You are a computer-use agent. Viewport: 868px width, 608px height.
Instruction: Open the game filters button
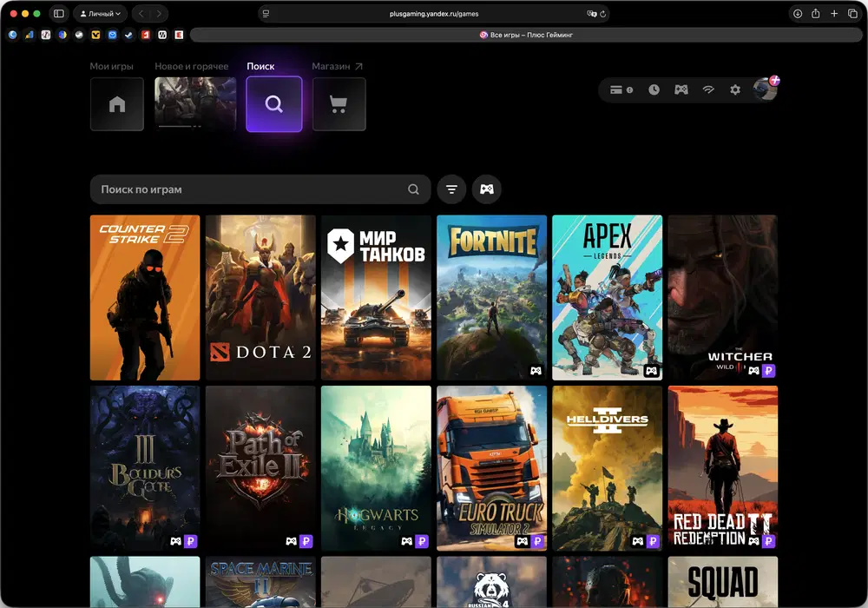[x=451, y=189]
